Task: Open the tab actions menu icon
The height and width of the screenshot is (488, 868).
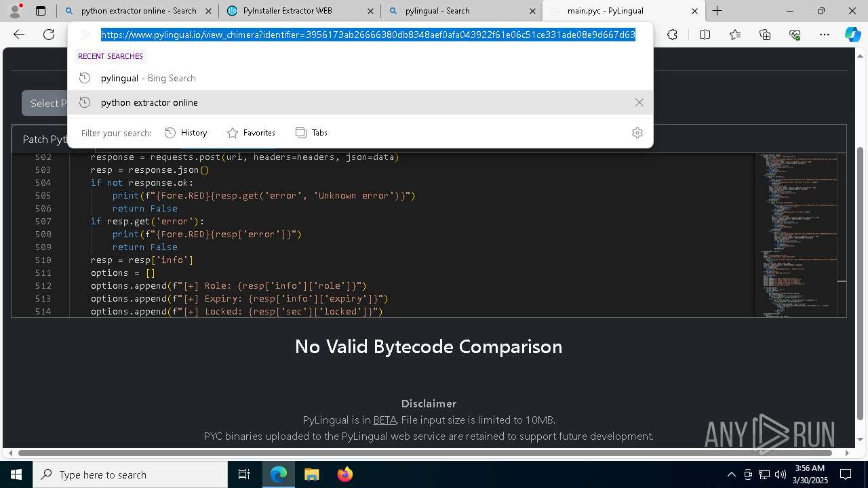Action: (41, 11)
